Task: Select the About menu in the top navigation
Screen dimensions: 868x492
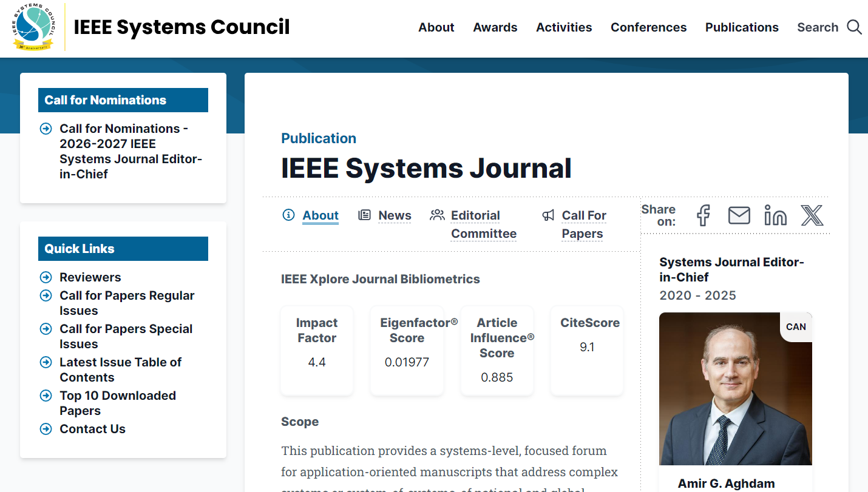Action: coord(436,27)
